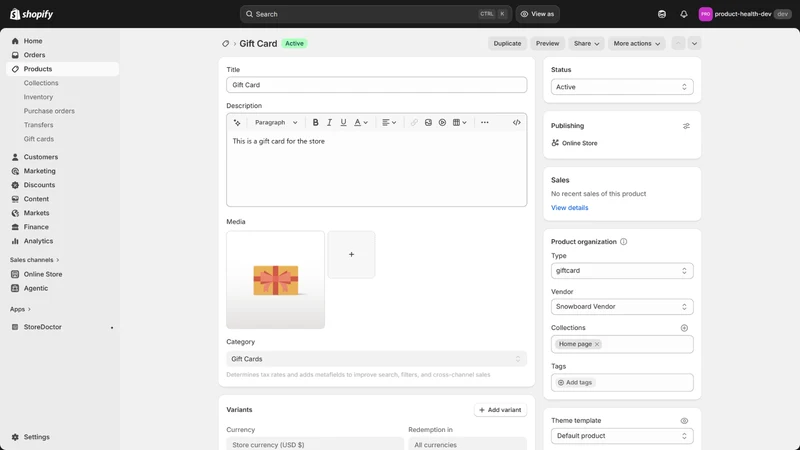Toggle bold formatting in description

(x=315, y=122)
